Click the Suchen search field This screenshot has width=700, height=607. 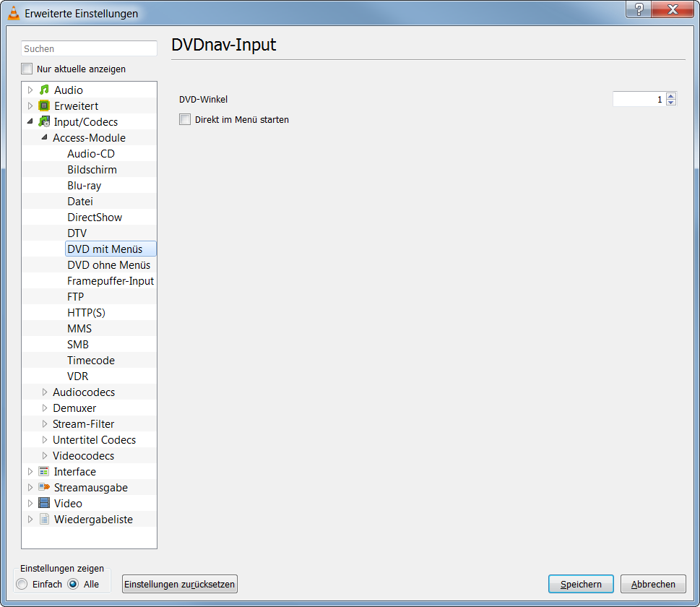89,48
